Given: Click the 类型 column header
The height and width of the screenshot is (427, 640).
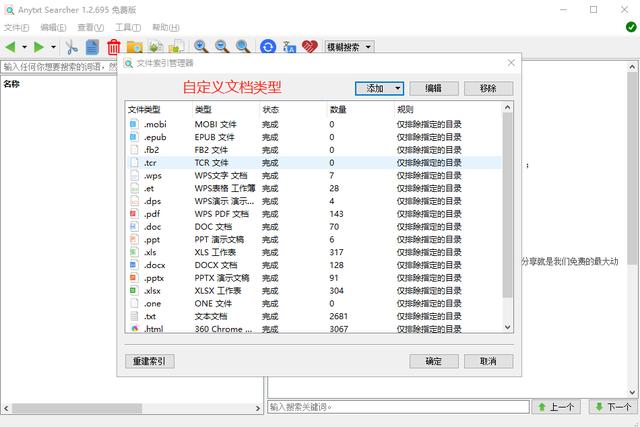Looking at the screenshot, I should (225, 109).
